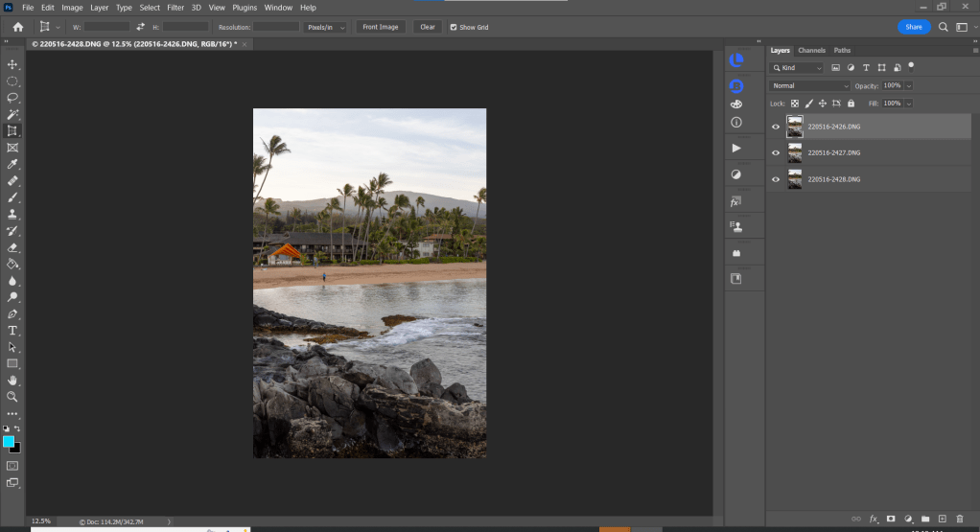Select the Lasso tool
980x532 pixels.
click(12, 98)
